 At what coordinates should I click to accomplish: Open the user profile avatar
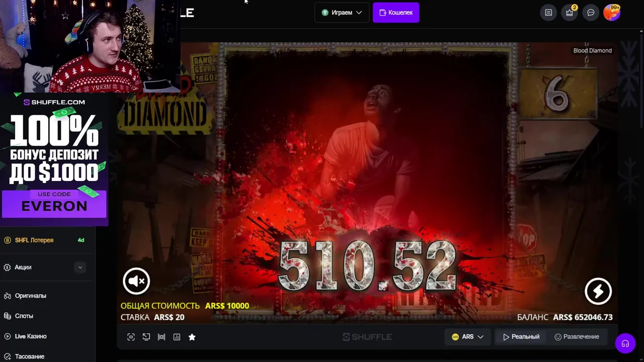tap(612, 13)
